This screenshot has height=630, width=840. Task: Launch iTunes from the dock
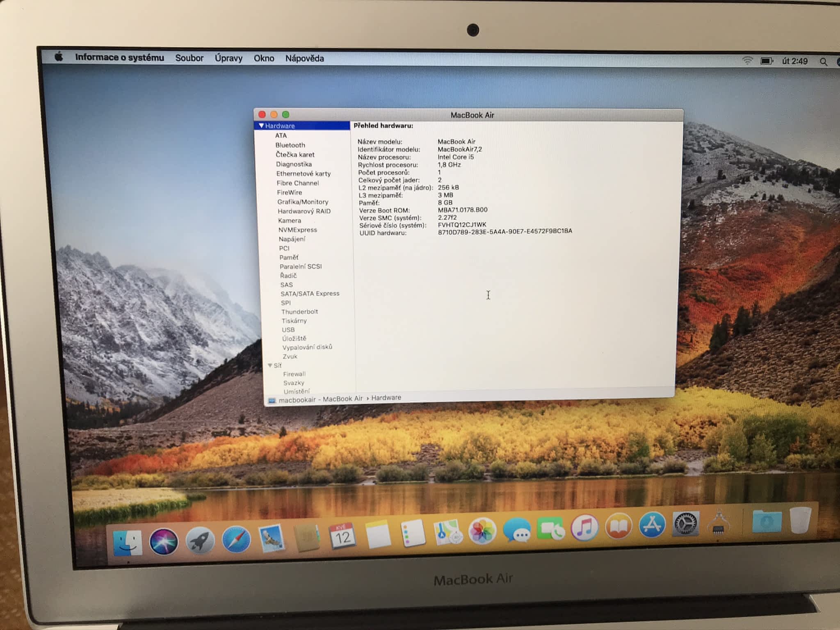pos(584,527)
